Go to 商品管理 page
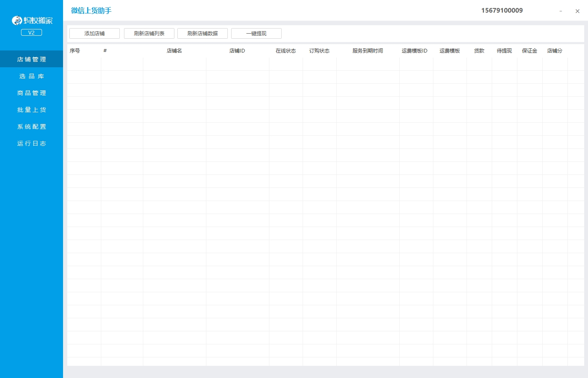Image resolution: width=588 pixels, height=378 pixels. click(x=32, y=93)
